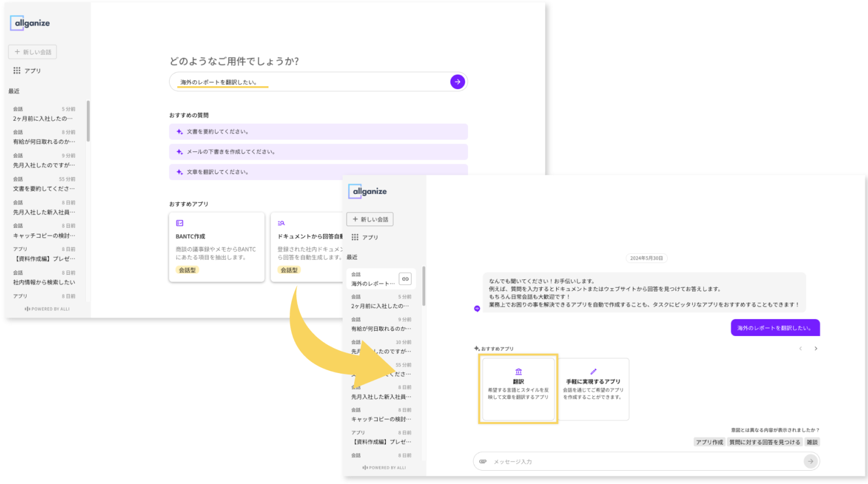Open the BANTC作成 app card
This screenshot has width=868, height=484.
216,247
